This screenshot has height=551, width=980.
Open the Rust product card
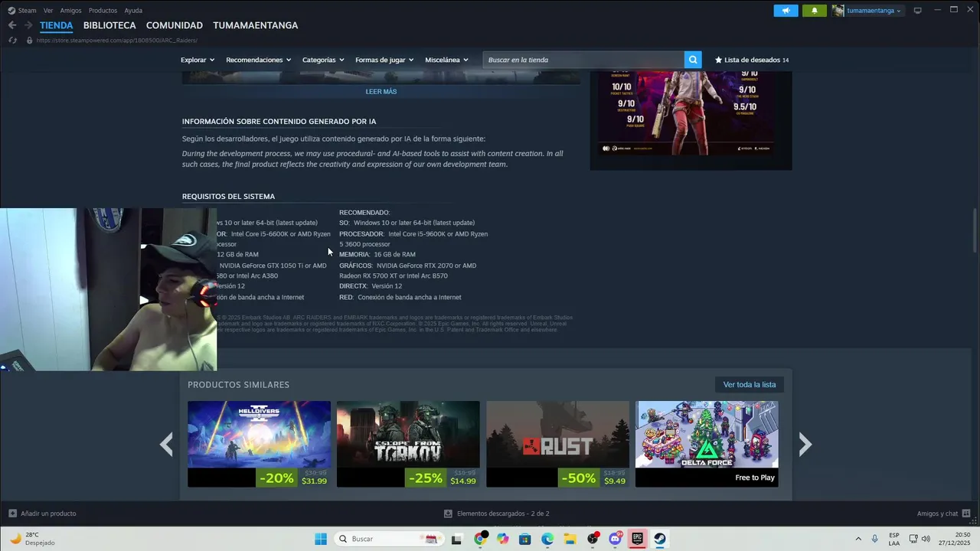click(557, 444)
